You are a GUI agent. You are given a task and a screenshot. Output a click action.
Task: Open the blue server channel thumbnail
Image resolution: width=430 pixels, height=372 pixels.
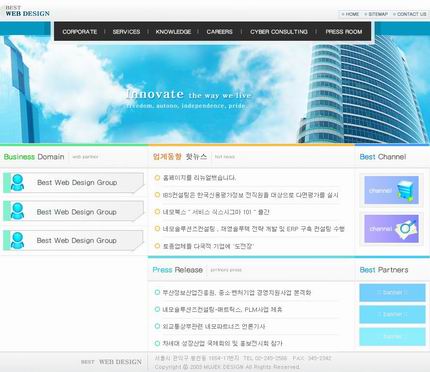pos(391,190)
